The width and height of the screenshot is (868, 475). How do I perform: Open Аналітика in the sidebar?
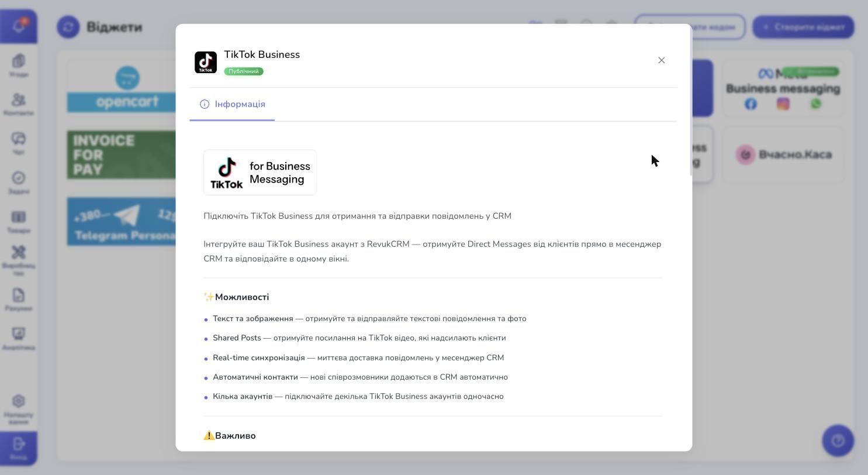(x=19, y=339)
